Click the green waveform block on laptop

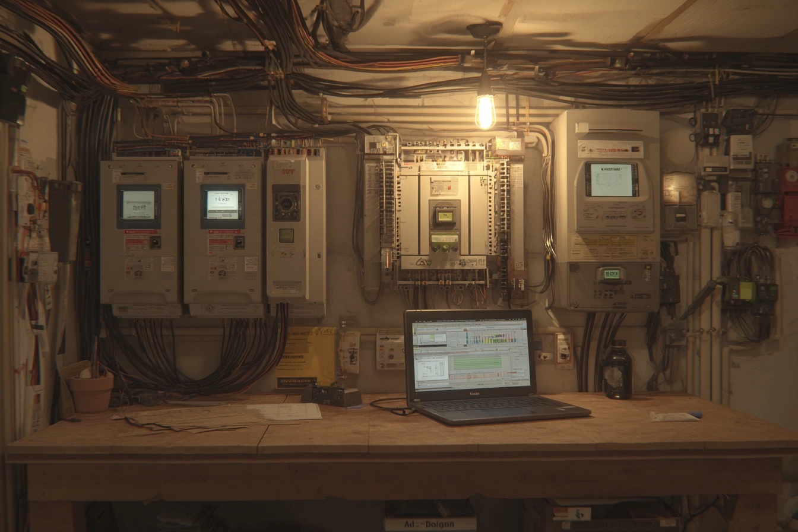pos(478,363)
